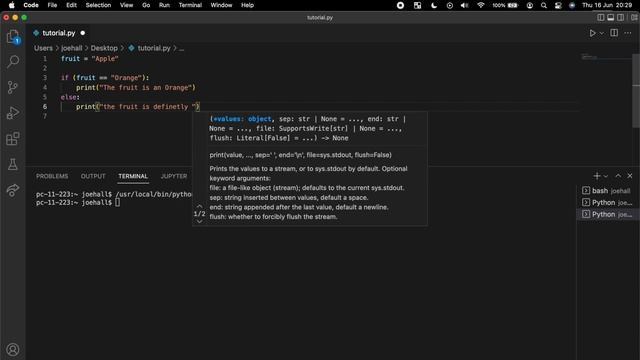Open the Customize Layout icon
The height and width of the screenshot is (360, 640).
coord(634,17)
